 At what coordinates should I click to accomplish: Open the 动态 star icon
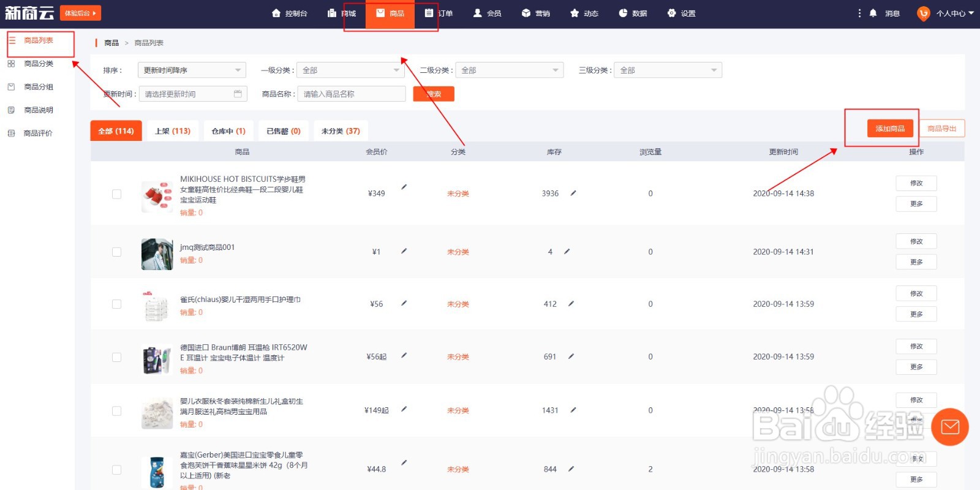(x=574, y=13)
